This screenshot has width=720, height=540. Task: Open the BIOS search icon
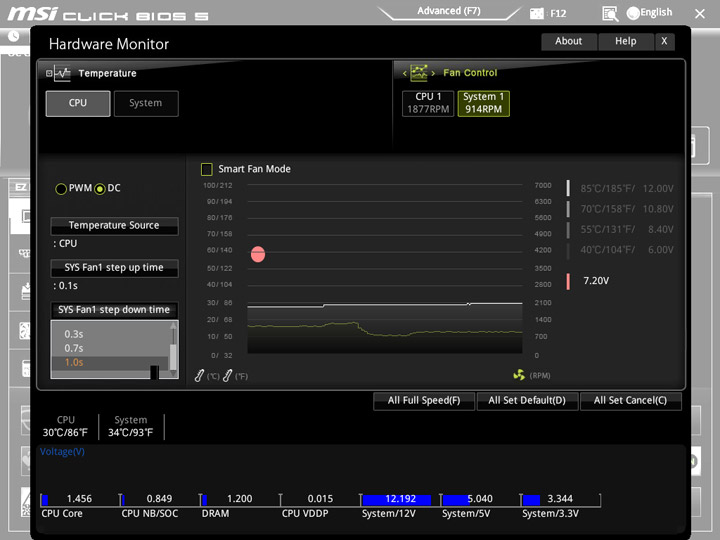coord(610,14)
